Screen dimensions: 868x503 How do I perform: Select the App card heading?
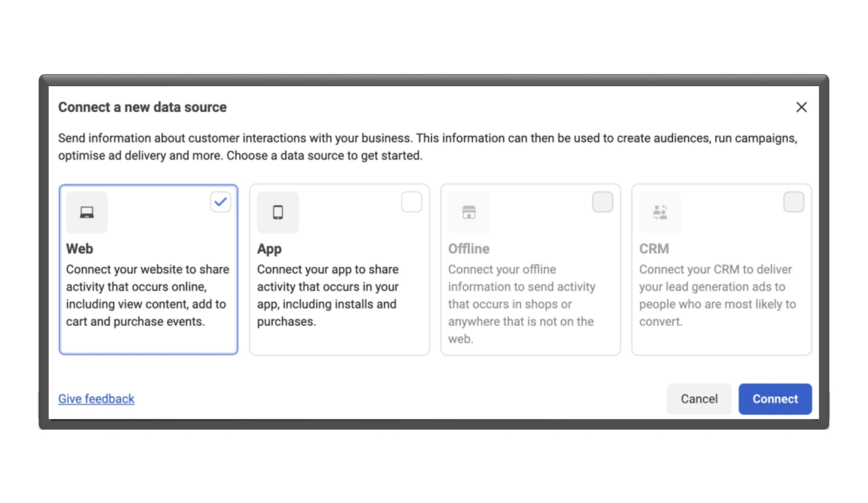pyautogui.click(x=269, y=249)
